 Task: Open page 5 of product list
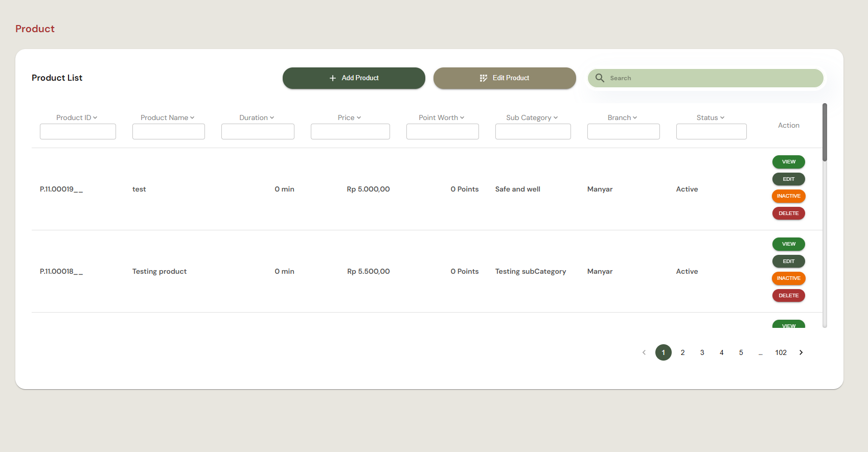[741, 352]
